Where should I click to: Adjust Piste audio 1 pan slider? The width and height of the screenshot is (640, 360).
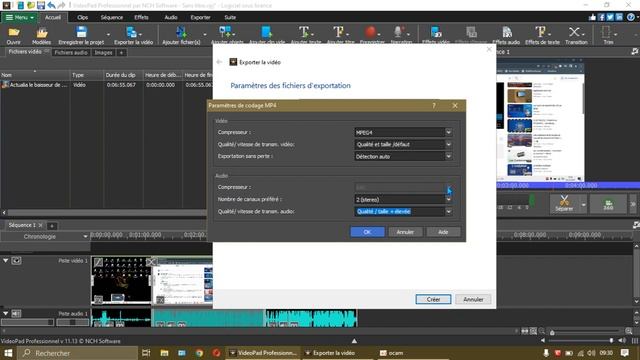[x=73, y=322]
